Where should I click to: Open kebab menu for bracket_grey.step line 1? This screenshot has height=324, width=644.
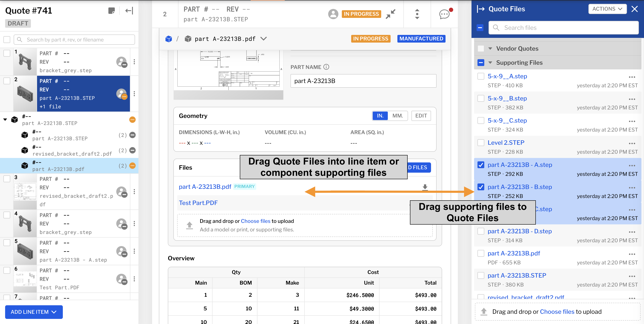click(134, 62)
